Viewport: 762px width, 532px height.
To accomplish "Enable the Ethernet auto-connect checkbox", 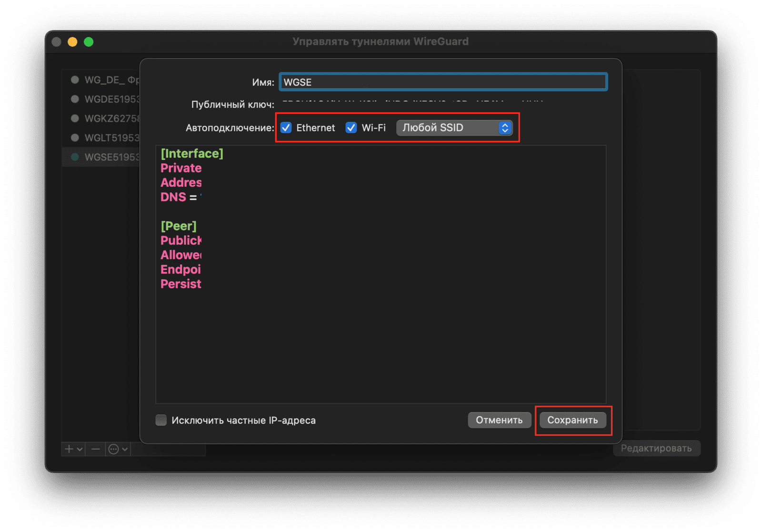I will click(286, 128).
